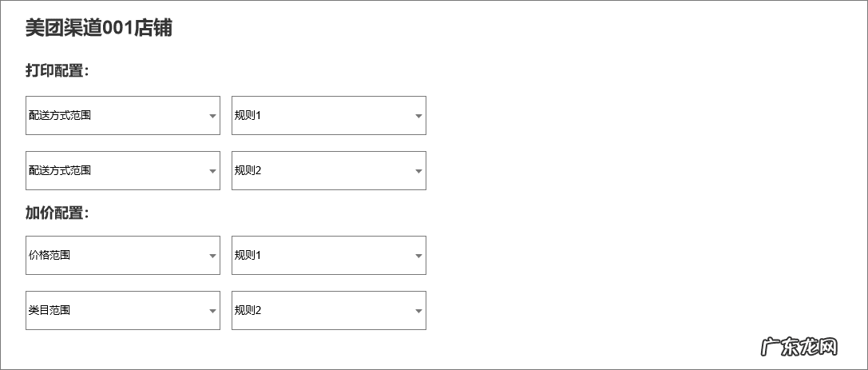Click arrow icon of 类目范围 dropdown
This screenshot has height=370, width=868.
coord(212,311)
